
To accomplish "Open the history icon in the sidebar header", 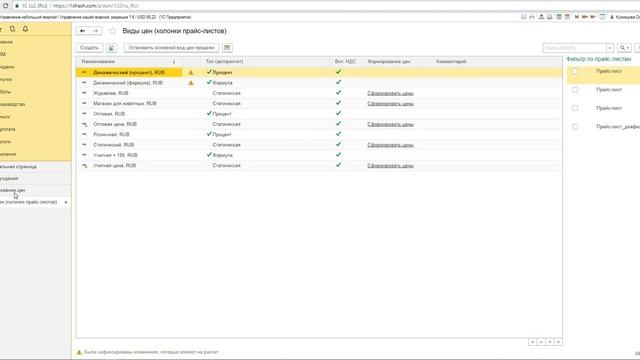I will (x=13, y=29).
